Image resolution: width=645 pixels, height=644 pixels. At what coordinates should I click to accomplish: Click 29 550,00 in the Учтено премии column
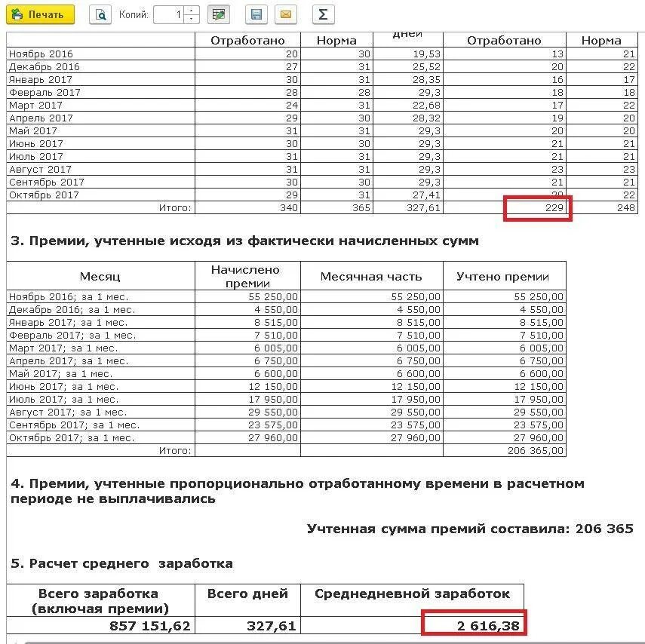505,412
